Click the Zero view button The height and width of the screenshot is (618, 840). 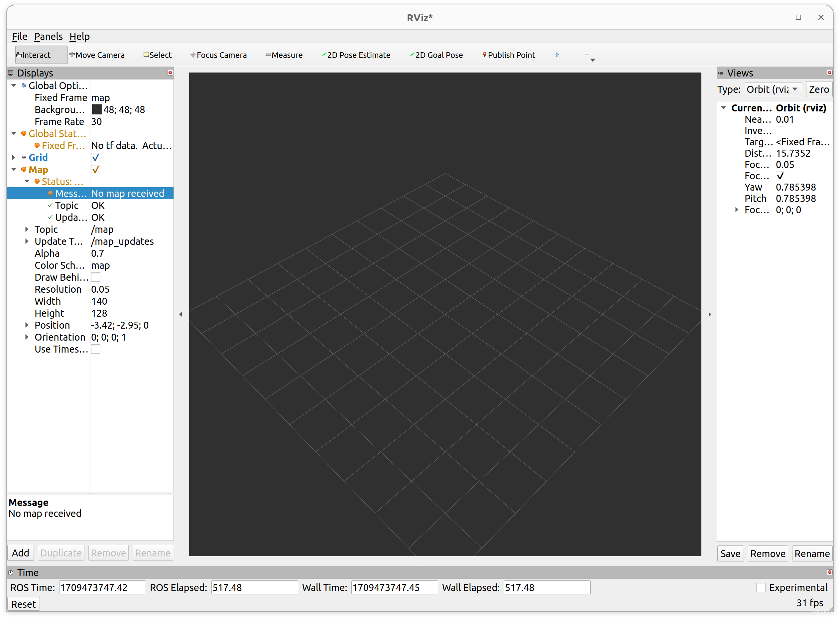point(819,89)
